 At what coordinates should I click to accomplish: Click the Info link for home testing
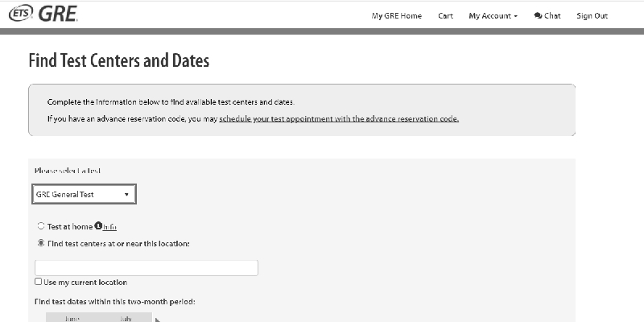tap(110, 228)
